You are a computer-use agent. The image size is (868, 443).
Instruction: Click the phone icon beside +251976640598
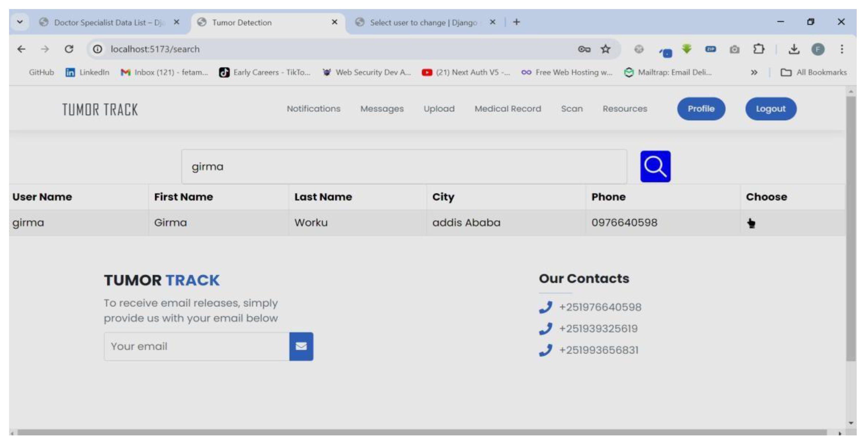546,307
